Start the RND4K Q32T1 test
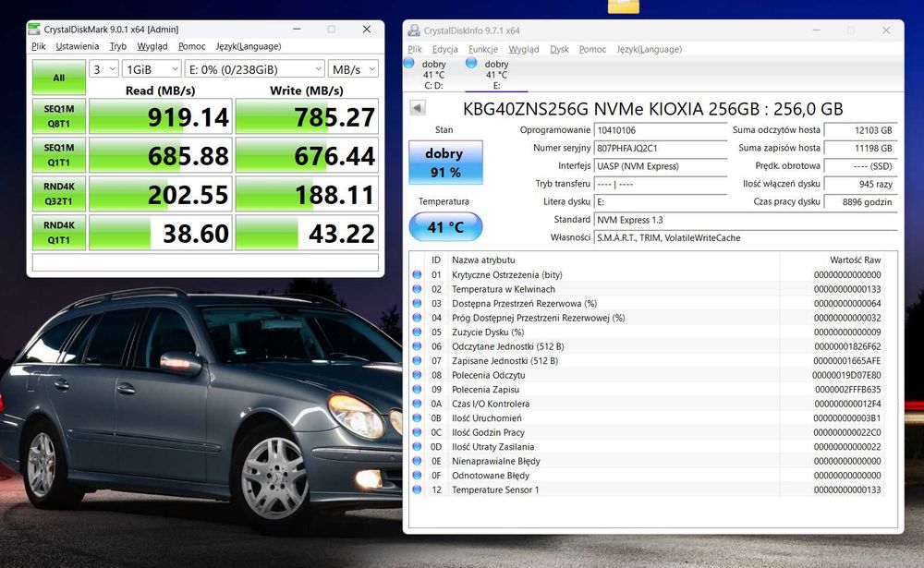This screenshot has height=568, width=924. [x=59, y=194]
